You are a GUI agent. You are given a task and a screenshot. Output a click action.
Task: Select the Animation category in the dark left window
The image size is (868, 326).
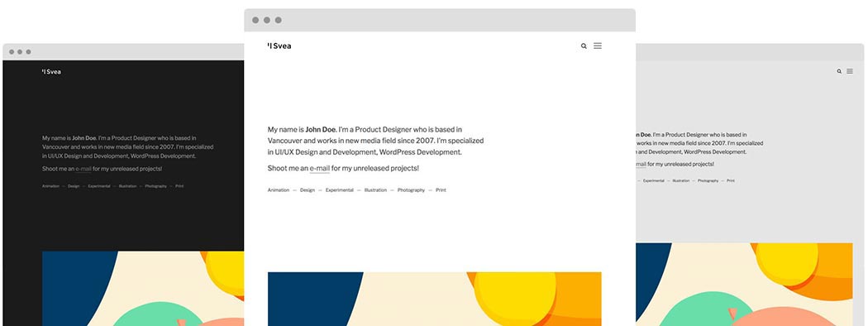50,186
